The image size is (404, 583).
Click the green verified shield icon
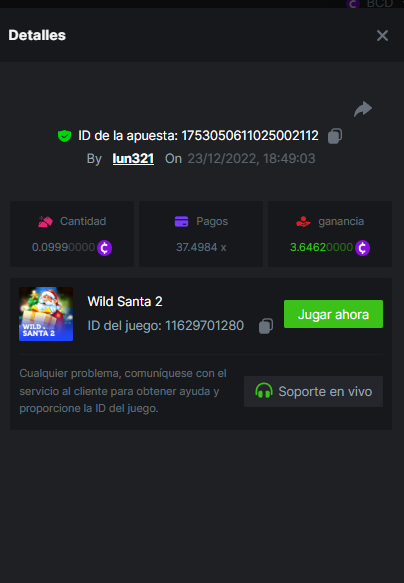point(65,136)
